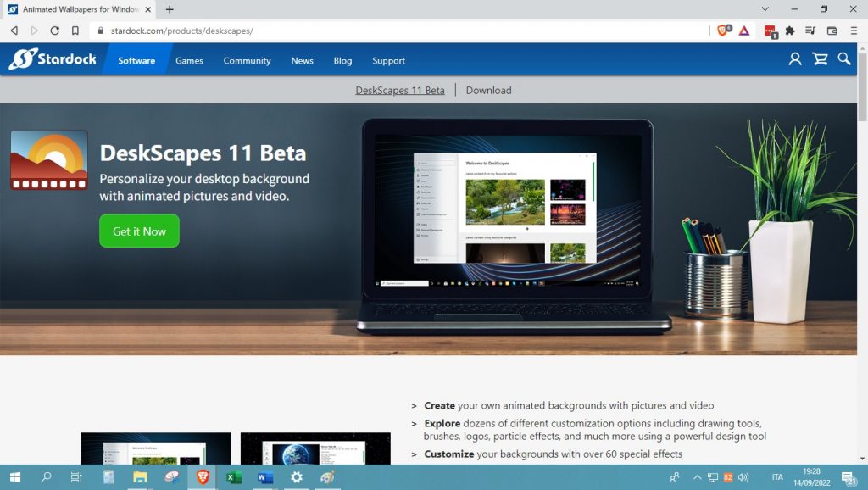Open the browser extensions puzzle icon
The height and width of the screenshot is (490, 868).
(790, 31)
